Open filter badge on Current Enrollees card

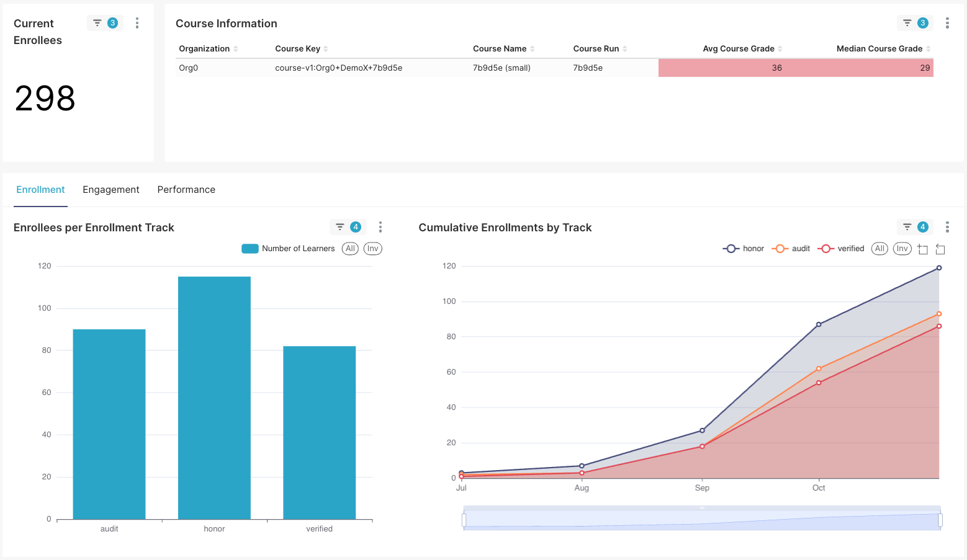(105, 23)
